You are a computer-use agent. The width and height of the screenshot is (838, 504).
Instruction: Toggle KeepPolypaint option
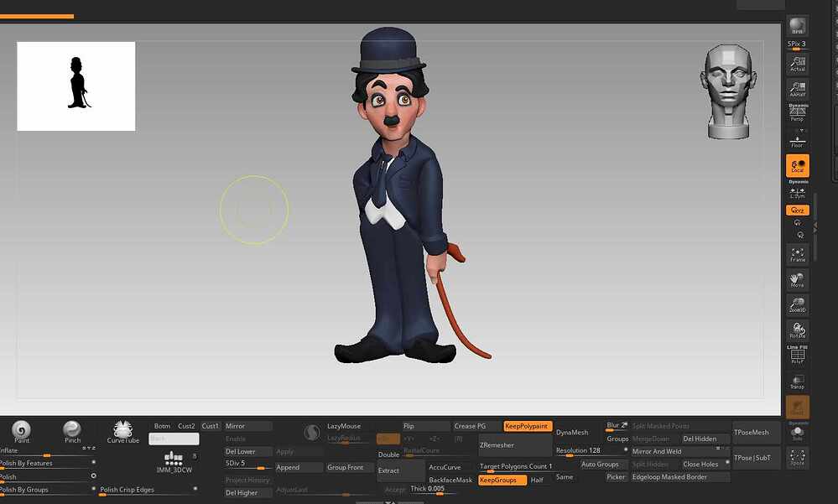click(x=528, y=426)
